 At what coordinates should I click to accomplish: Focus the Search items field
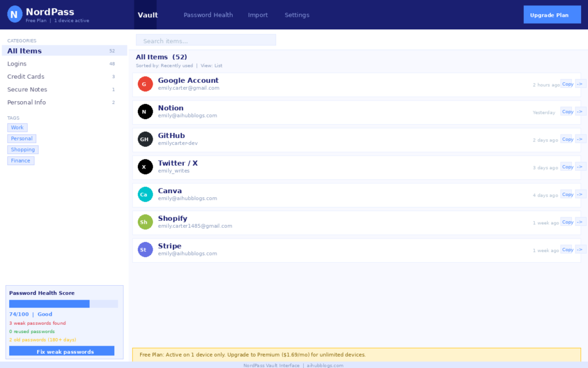pos(206,40)
